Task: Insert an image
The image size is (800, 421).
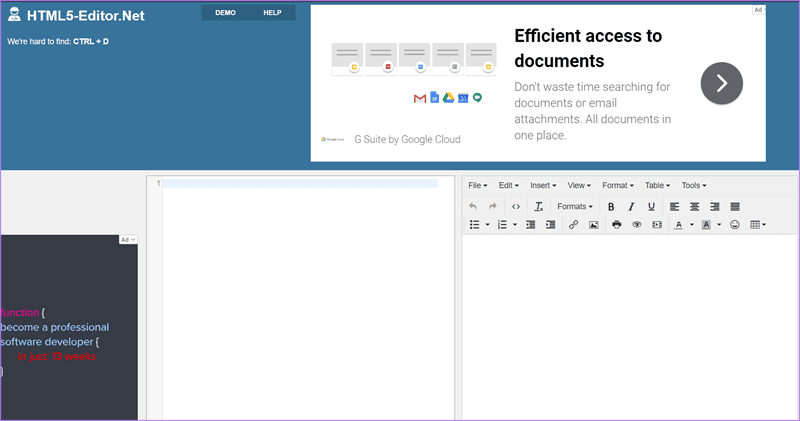Action: tap(593, 225)
